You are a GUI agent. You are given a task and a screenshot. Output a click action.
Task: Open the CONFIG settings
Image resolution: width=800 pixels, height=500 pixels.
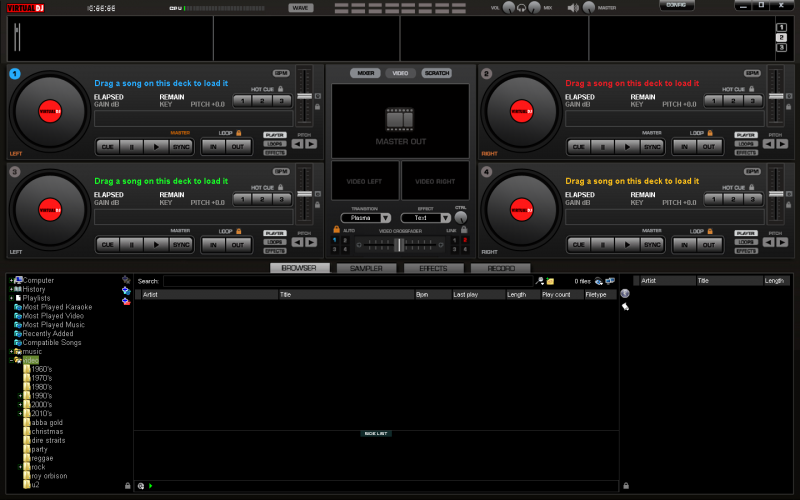coord(676,5)
